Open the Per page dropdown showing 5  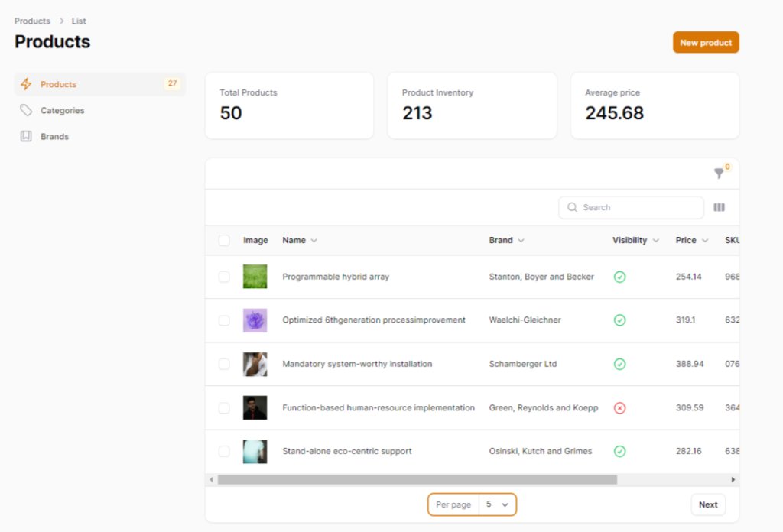tap(497, 504)
